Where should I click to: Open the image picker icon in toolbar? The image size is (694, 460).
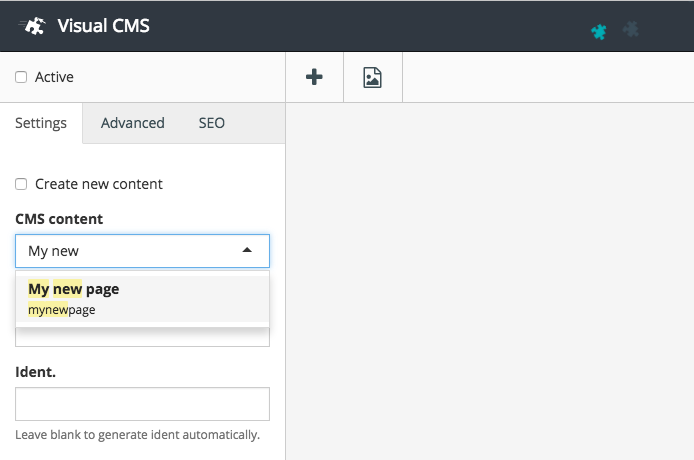point(372,77)
